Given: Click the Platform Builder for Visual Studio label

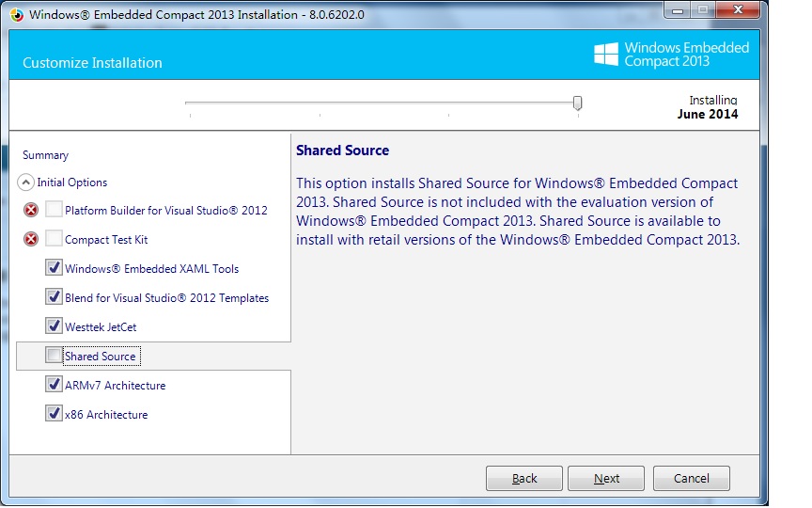Looking at the screenshot, I should [166, 211].
